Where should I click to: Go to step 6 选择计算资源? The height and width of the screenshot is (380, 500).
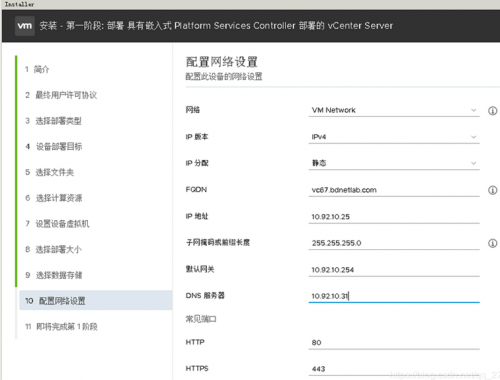[54, 198]
